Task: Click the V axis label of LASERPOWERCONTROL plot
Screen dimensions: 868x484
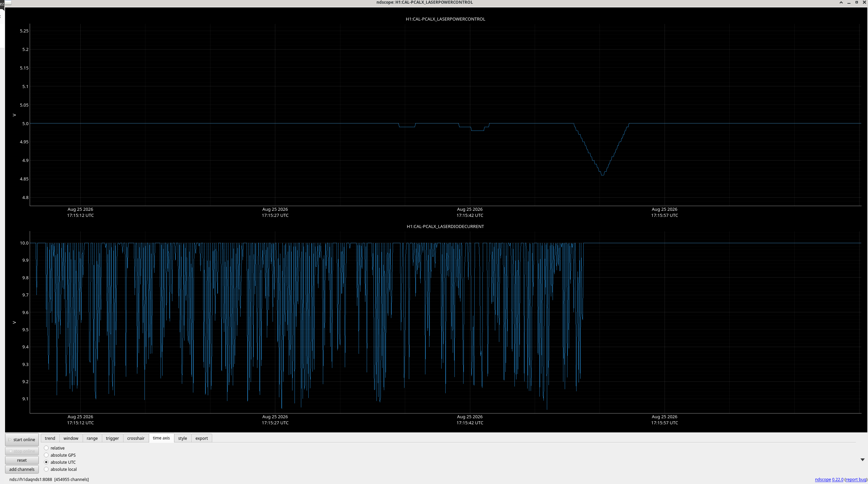Action: tap(14, 115)
